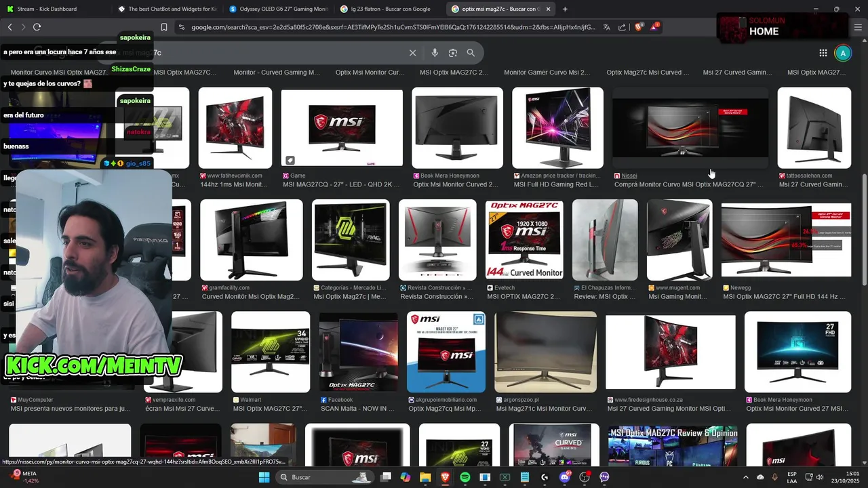Open the microphone tray icon
Screen dimensions: 868x488
click(x=774, y=477)
